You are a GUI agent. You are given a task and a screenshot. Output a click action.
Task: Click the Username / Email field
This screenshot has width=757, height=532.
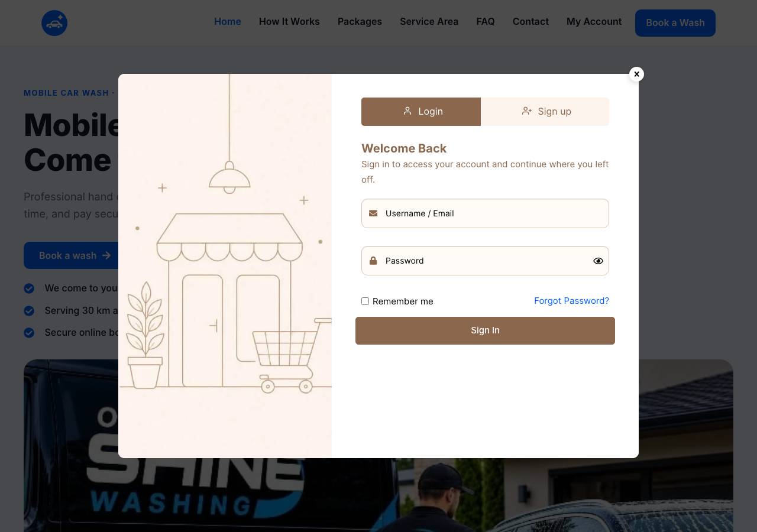coord(485,213)
